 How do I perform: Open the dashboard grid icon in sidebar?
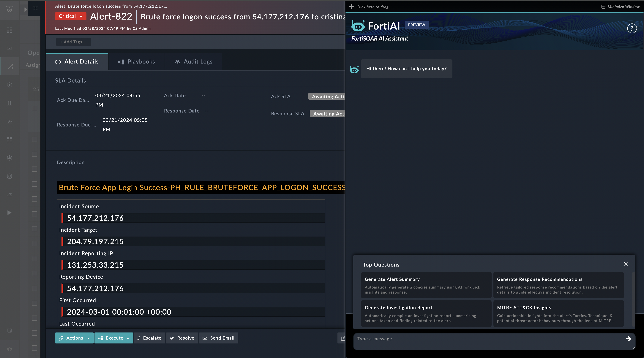pyautogui.click(x=10, y=30)
